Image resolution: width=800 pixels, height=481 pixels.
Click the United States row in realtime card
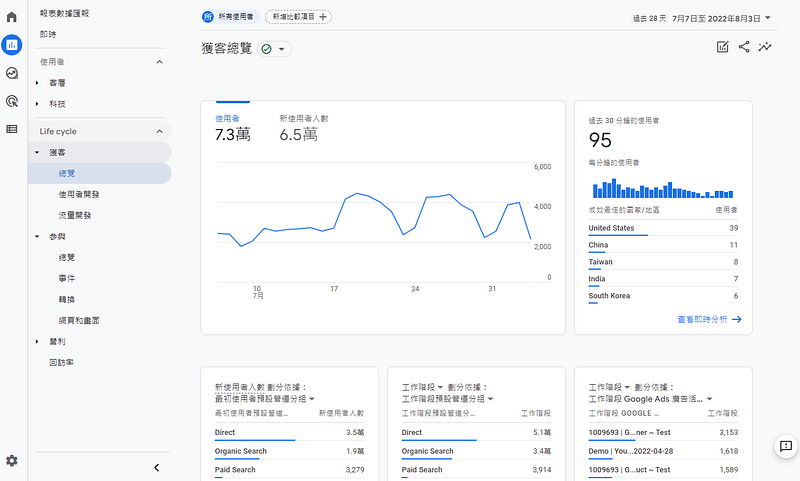coord(663,228)
